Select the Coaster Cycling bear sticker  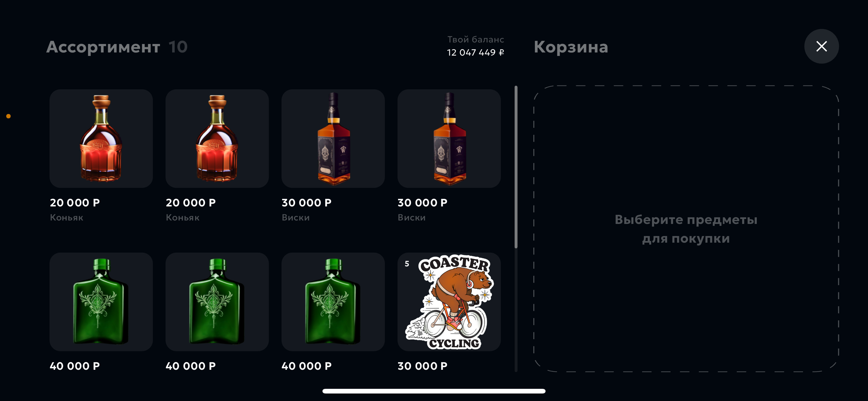(x=449, y=302)
